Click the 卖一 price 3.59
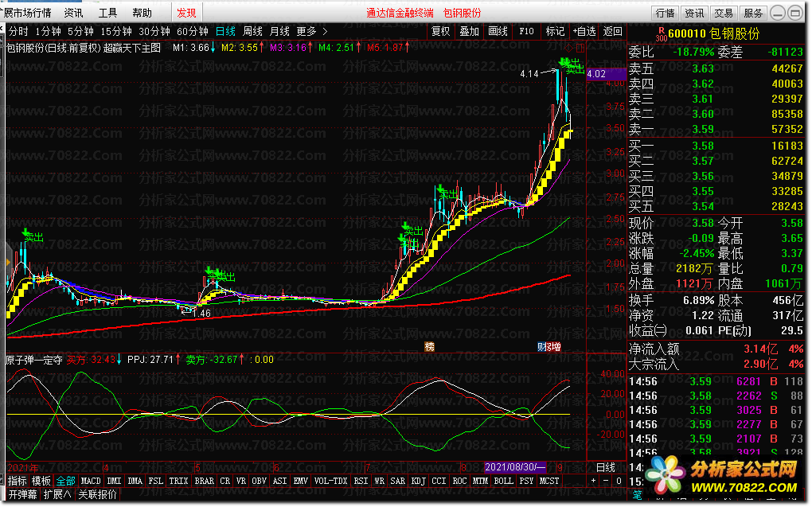 [x=703, y=129]
